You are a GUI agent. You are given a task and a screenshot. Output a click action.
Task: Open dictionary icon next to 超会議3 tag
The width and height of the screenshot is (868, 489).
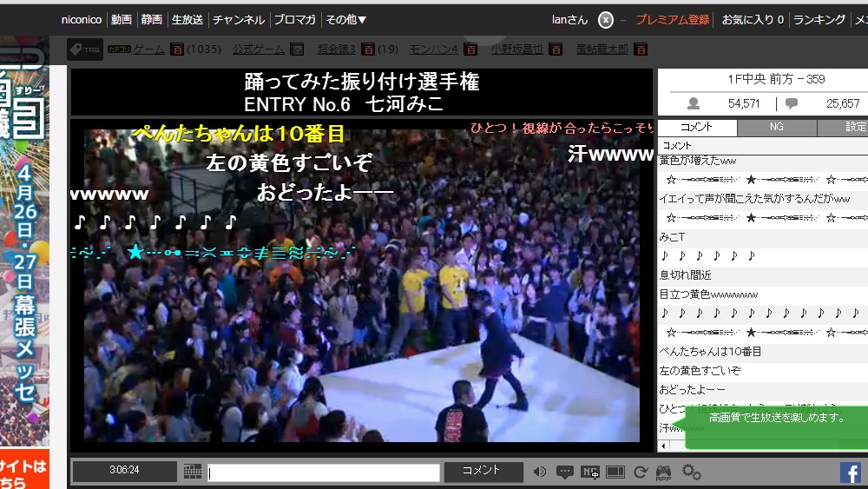coord(368,50)
